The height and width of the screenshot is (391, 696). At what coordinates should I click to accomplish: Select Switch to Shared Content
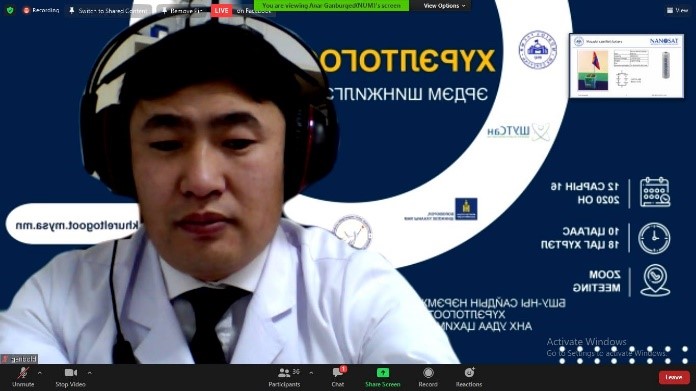coord(108,10)
